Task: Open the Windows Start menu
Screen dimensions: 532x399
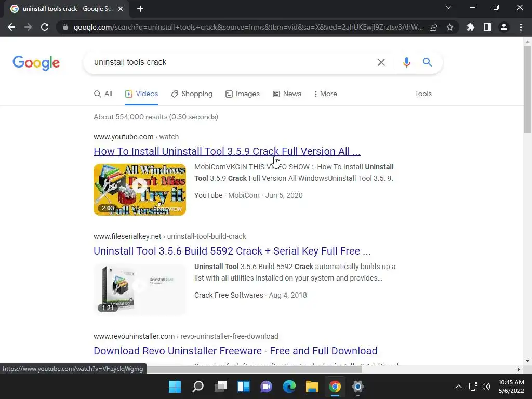Action: (175, 387)
